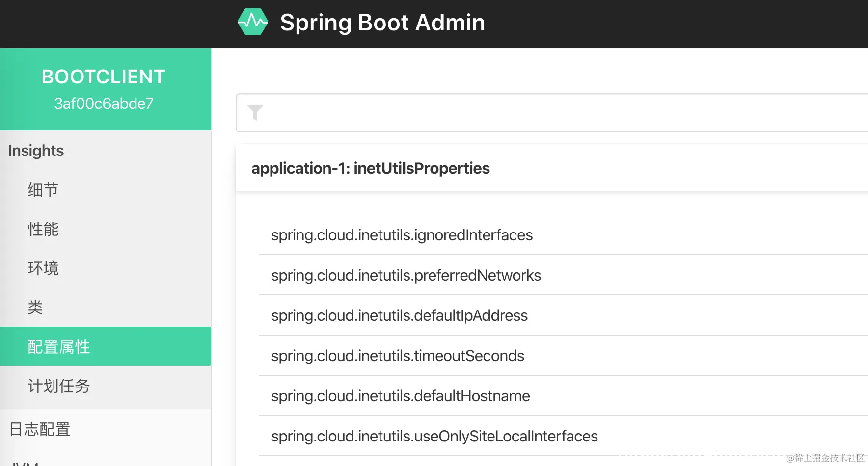Click the application-1: inetUtilsProperties panel header
The width and height of the screenshot is (868, 466).
pos(552,168)
